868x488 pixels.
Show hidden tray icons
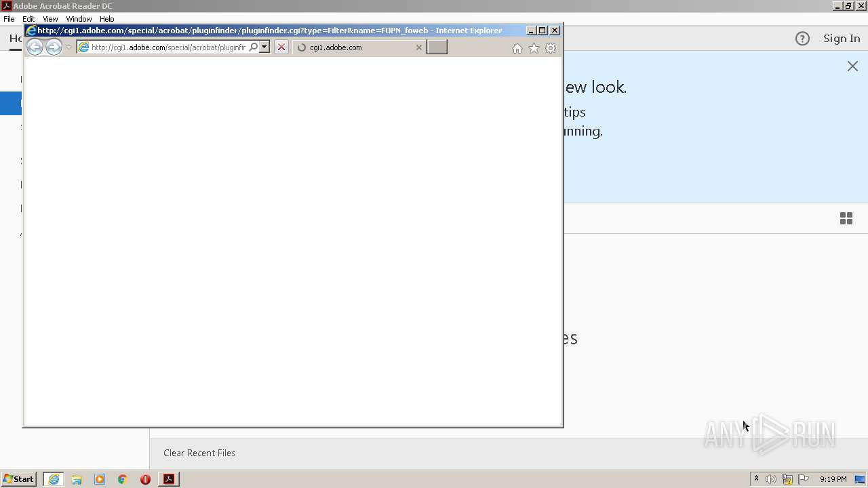[756, 479]
